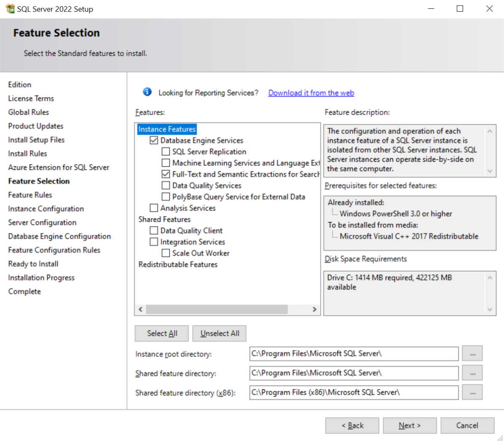The image size is (504, 441).
Task: Select the Redistributable Features tree node
Action: point(178,264)
